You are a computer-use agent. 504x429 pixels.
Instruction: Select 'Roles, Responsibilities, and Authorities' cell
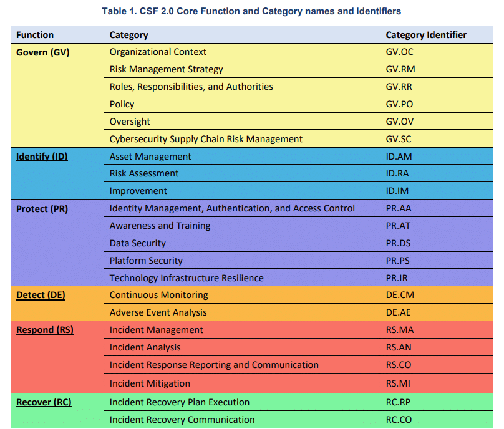tap(242, 87)
